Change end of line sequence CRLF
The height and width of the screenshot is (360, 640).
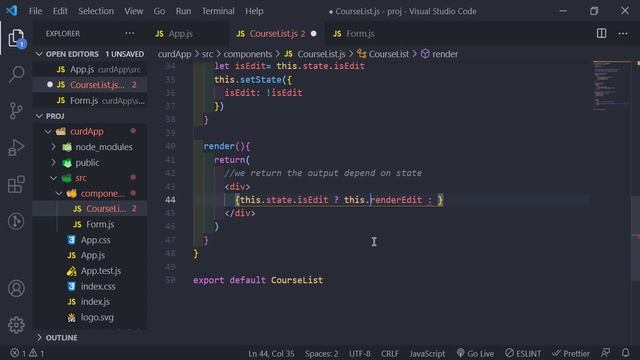pos(389,353)
